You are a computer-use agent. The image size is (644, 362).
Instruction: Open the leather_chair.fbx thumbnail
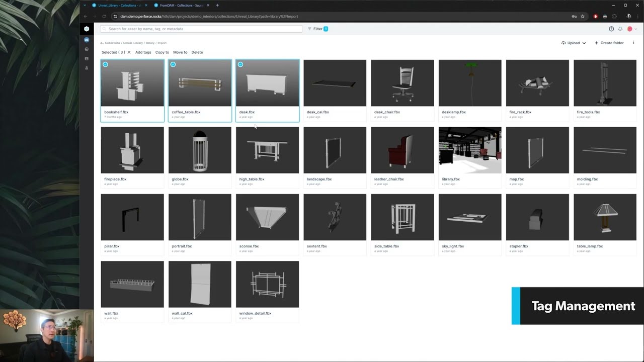click(x=403, y=150)
